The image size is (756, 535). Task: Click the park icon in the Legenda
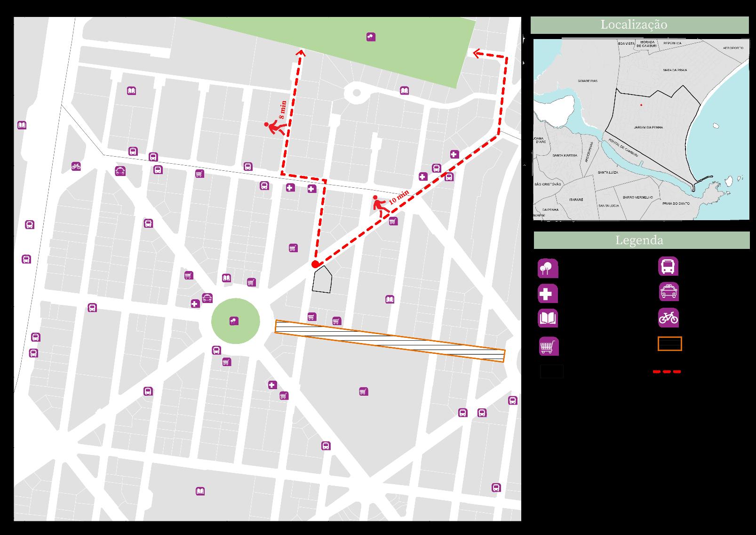(548, 268)
